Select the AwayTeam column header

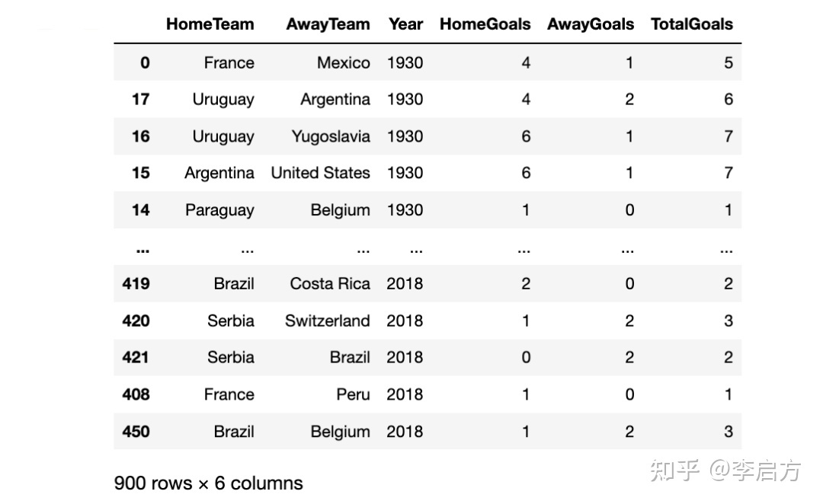328,24
